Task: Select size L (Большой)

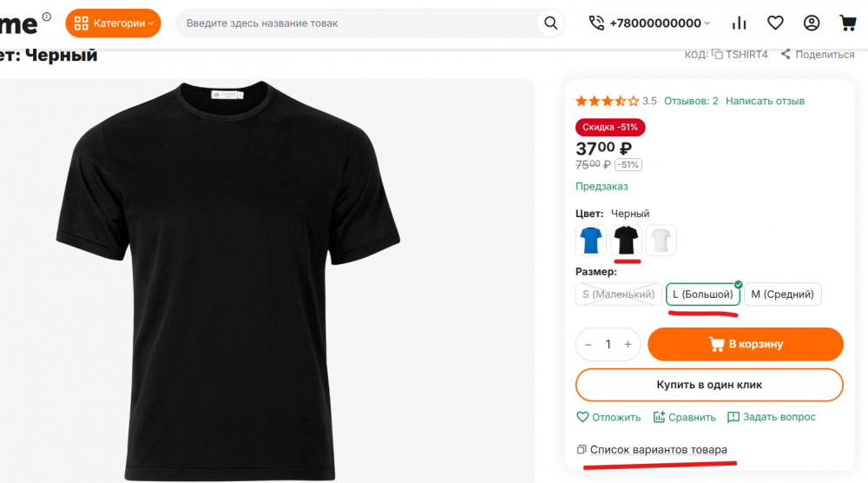Action: [x=703, y=294]
